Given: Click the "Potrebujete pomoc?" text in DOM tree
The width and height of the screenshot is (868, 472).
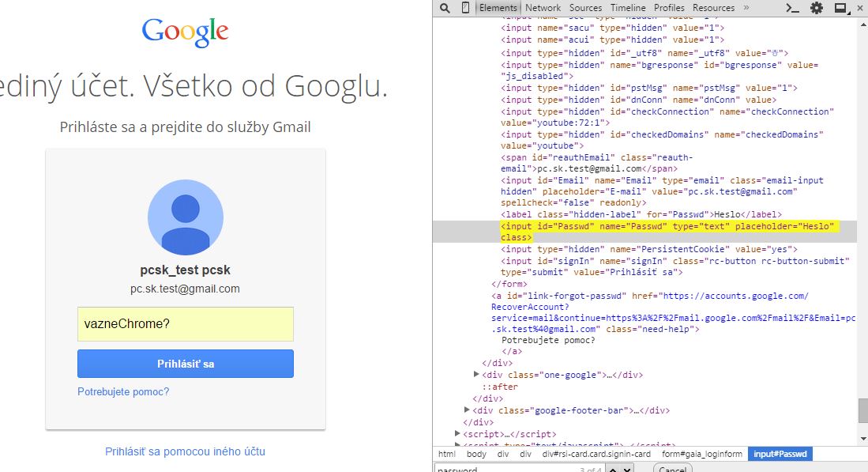Looking at the screenshot, I should coord(548,340).
